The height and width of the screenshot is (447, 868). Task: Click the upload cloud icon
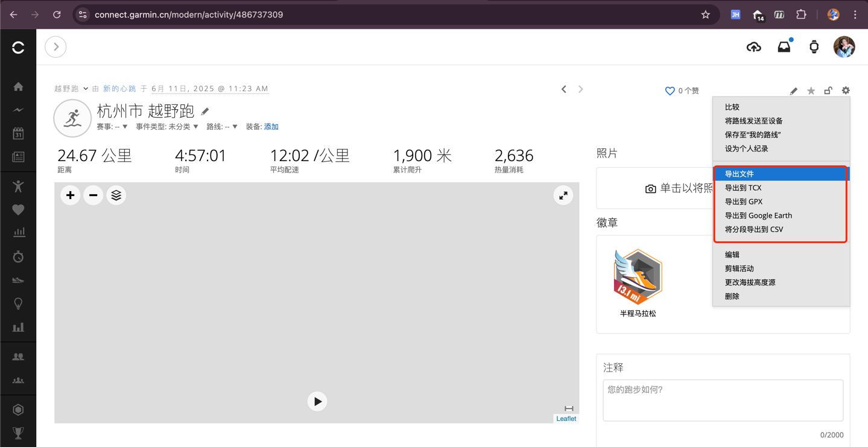753,47
